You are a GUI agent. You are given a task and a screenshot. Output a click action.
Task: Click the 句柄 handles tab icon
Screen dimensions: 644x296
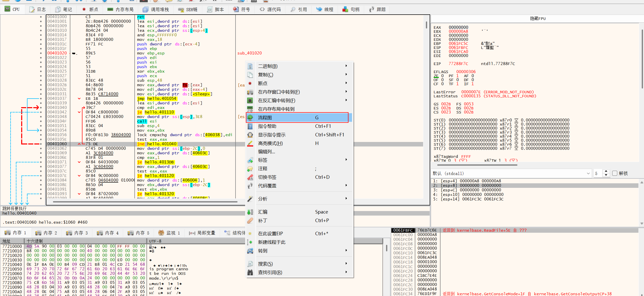(345, 10)
